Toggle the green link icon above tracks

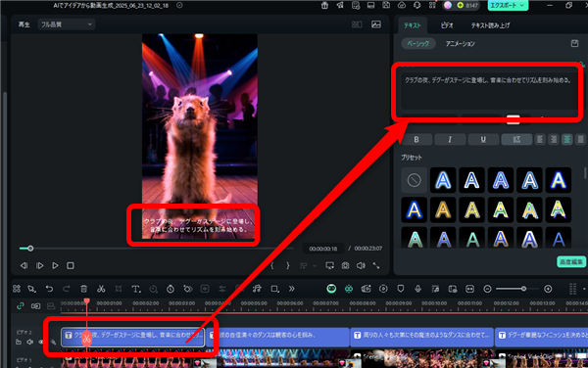[21, 306]
